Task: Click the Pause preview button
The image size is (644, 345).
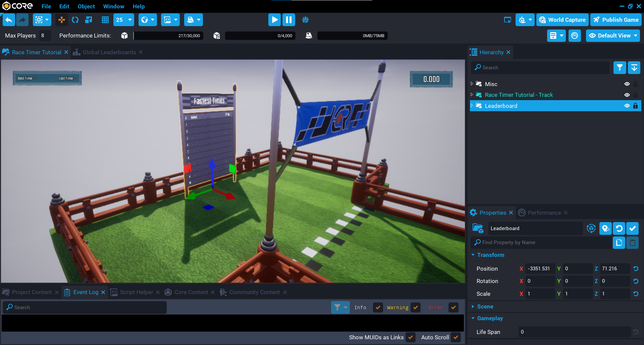Action: pyautogui.click(x=288, y=20)
